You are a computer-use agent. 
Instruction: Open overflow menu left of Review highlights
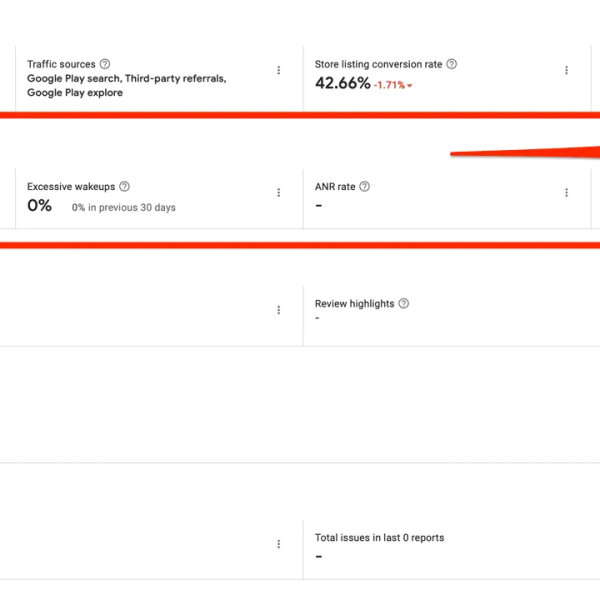(x=279, y=310)
